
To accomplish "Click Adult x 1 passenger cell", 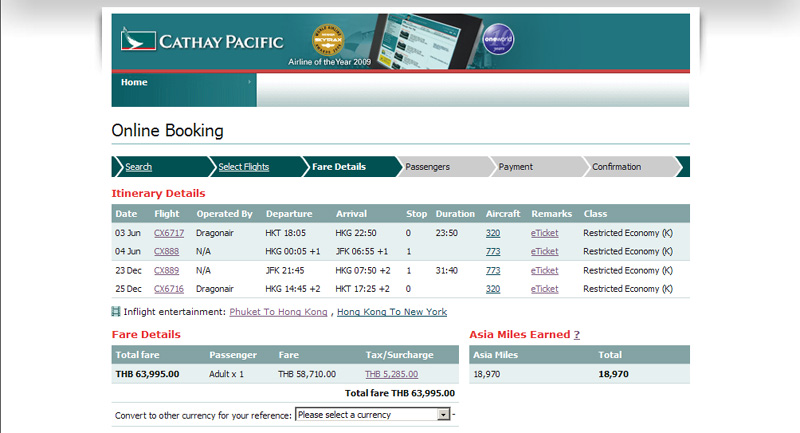I will 226,374.
